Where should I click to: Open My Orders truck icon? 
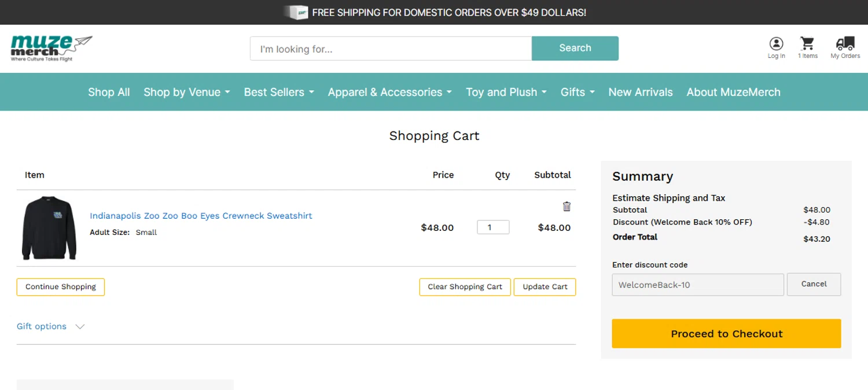pyautogui.click(x=845, y=44)
